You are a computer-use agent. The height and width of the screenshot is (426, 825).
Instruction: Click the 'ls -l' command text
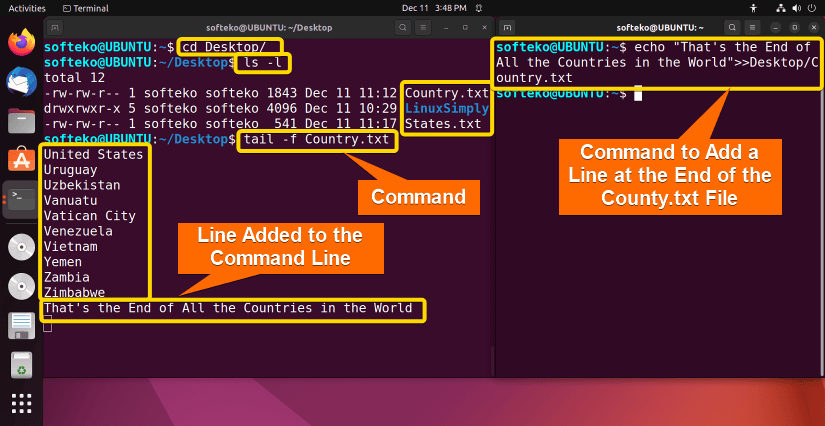(x=263, y=63)
